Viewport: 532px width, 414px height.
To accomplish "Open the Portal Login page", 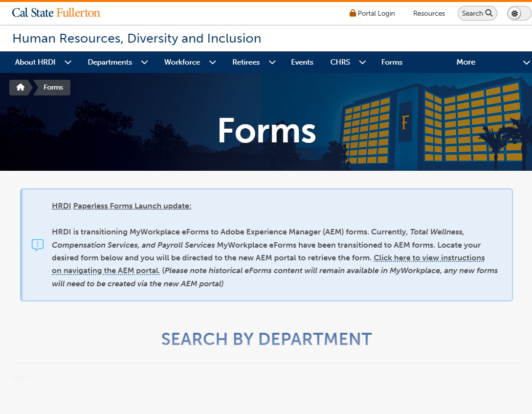I will 376,13.
